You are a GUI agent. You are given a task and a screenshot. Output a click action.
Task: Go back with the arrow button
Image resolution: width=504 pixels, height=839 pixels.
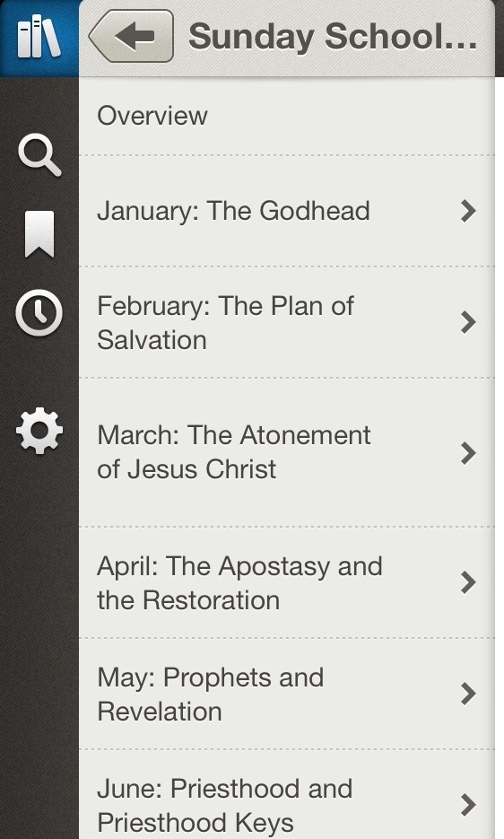132,36
